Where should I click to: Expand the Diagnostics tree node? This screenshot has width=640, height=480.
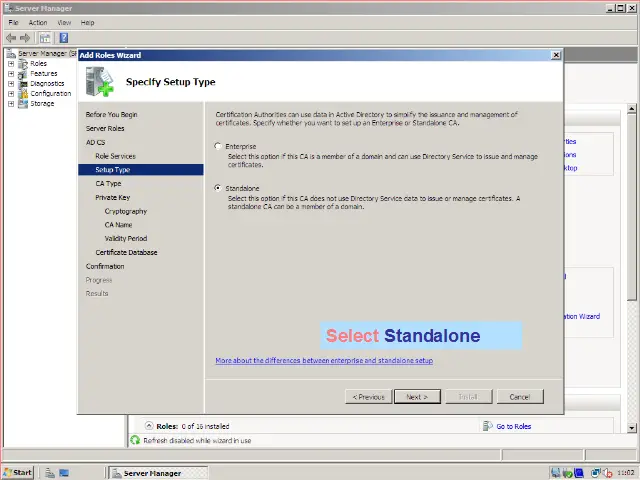point(11,83)
